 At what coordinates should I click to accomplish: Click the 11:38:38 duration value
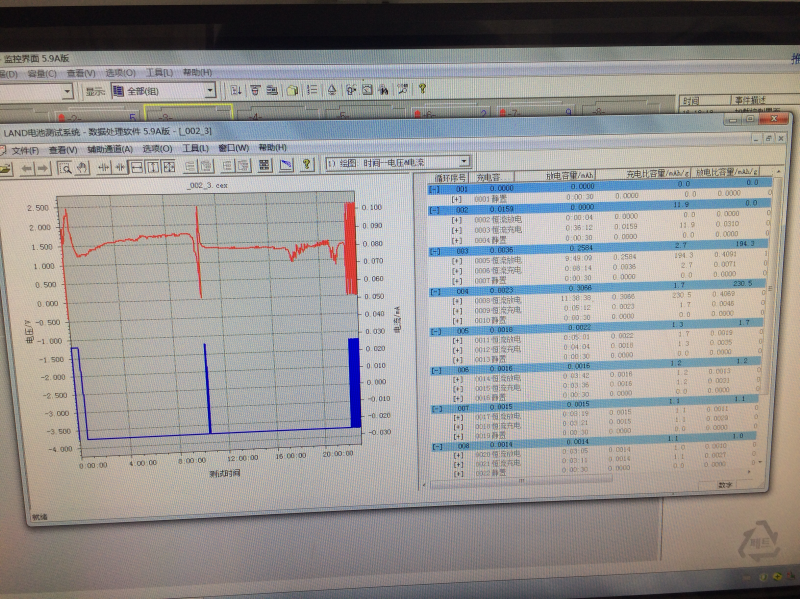tap(577, 298)
